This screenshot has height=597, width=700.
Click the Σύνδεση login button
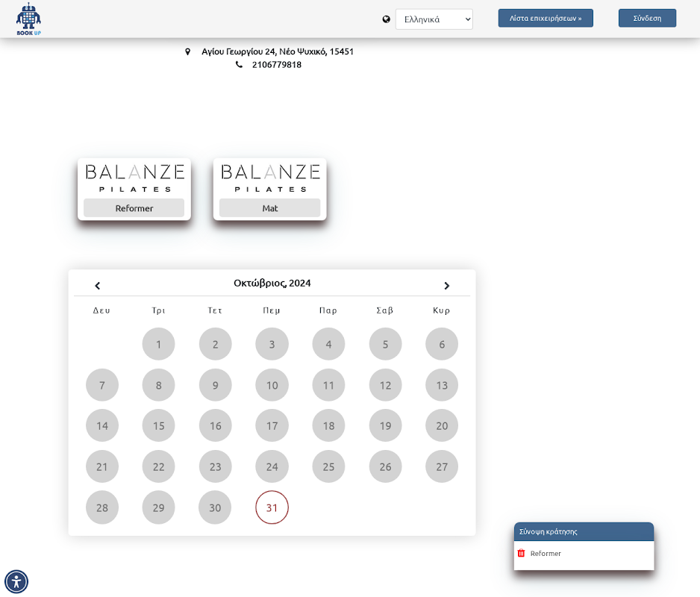coord(647,19)
